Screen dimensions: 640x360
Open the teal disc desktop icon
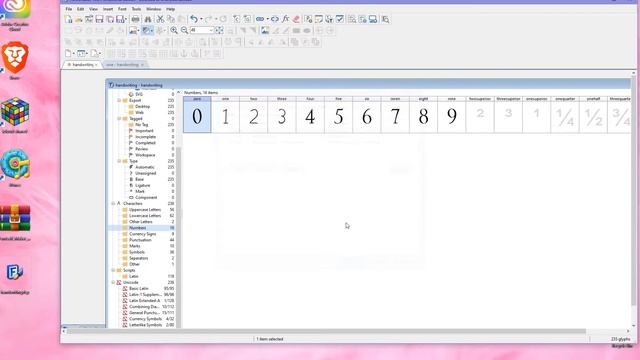coord(15,164)
